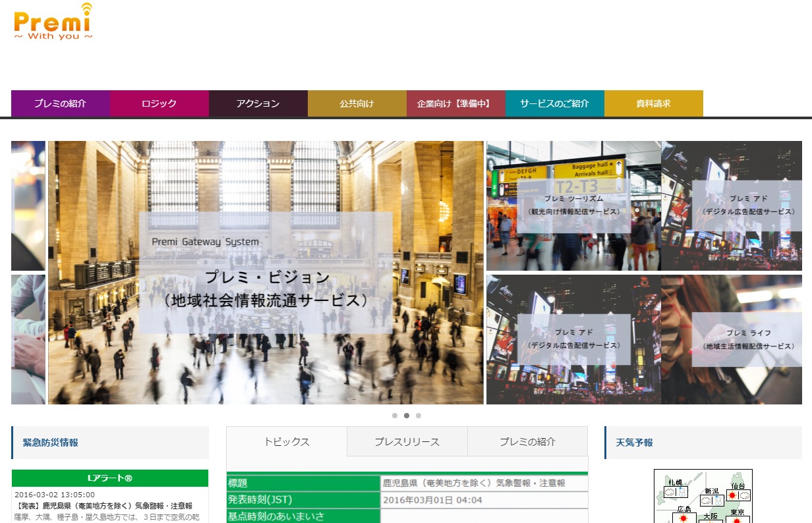Select the ロジック navigation item
Viewport: 812px width, 523px height.
[x=159, y=103]
